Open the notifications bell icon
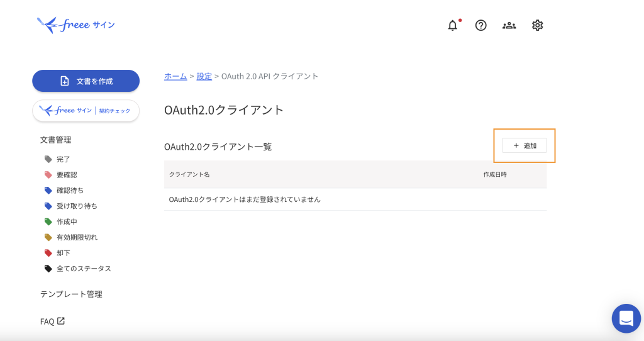This screenshot has height=341, width=644. (x=453, y=25)
